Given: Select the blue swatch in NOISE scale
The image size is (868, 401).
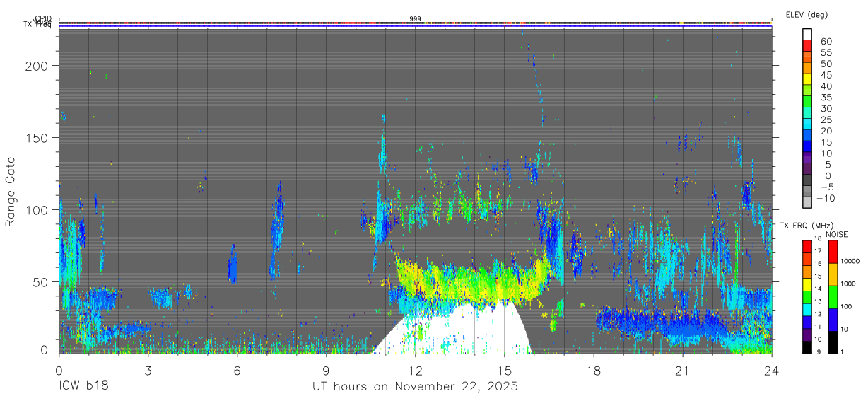Looking at the screenshot, I should click(833, 320).
